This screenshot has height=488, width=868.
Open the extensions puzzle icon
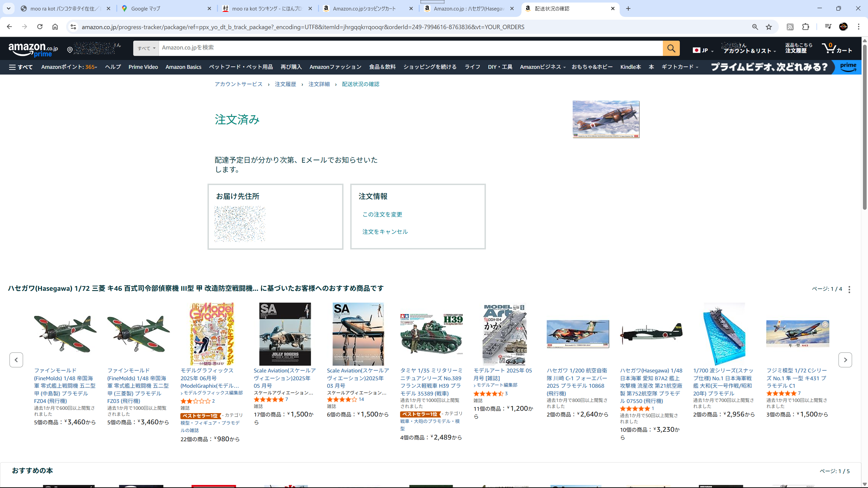(x=806, y=27)
